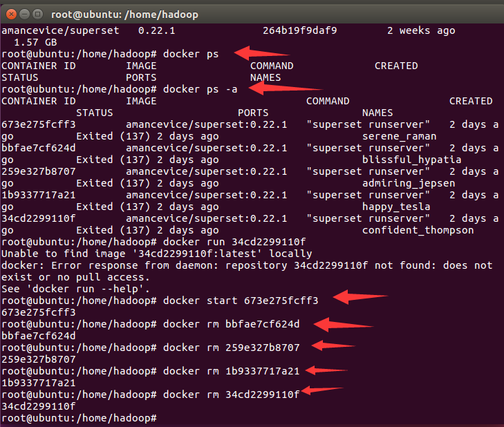Click container ID 673e275fcff3 in the ps -a table
Viewport: 504px width, 427px height.
point(39,124)
